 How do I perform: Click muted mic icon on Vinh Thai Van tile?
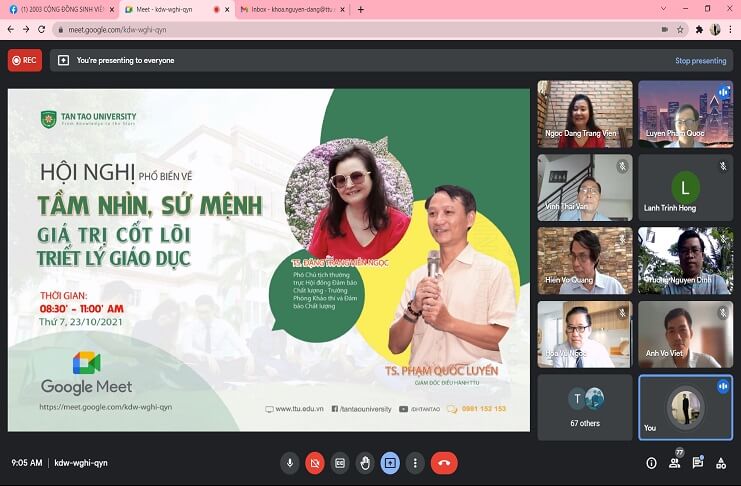(622, 166)
